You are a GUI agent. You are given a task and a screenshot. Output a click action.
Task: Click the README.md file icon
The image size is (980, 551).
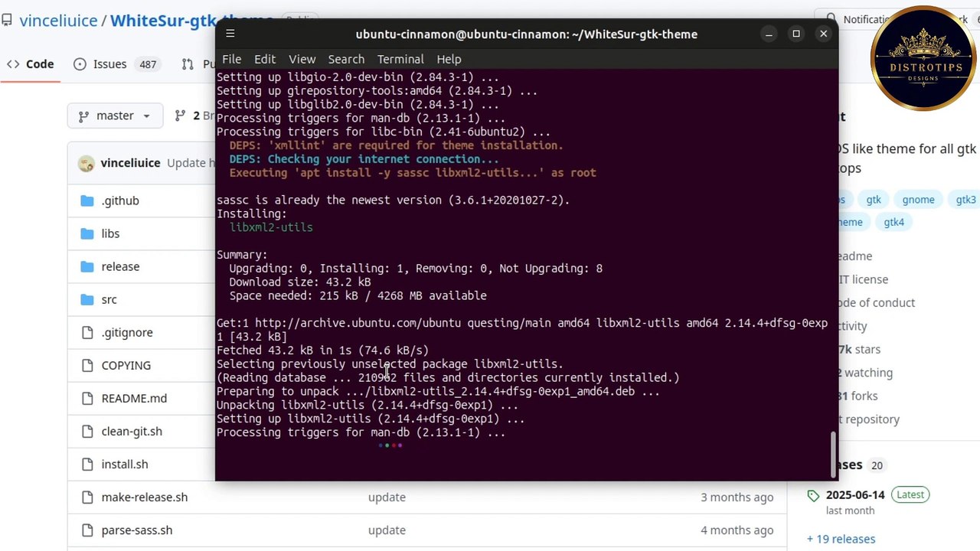click(87, 398)
